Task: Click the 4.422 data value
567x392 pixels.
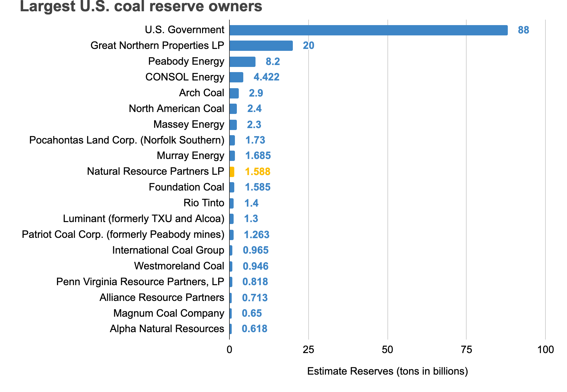Action: tap(266, 77)
